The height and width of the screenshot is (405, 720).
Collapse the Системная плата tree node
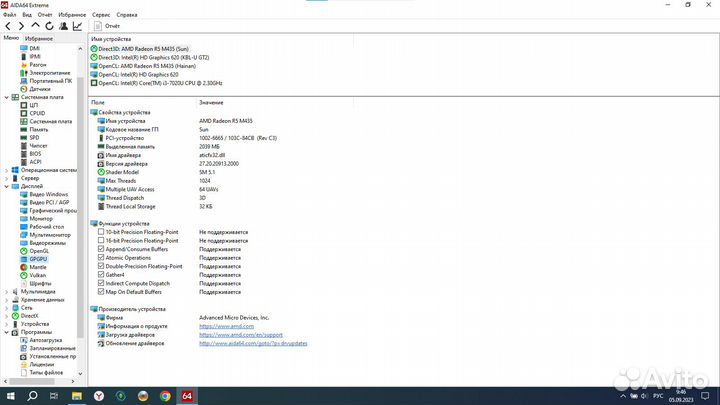[6, 97]
